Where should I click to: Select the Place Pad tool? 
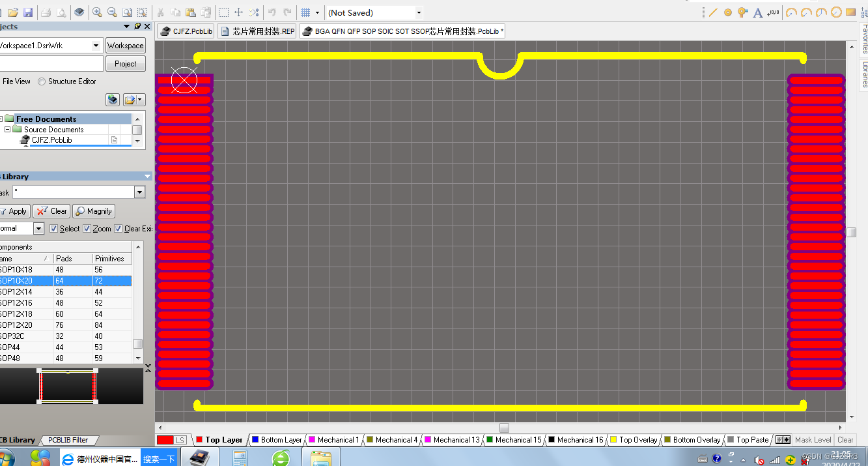click(728, 12)
